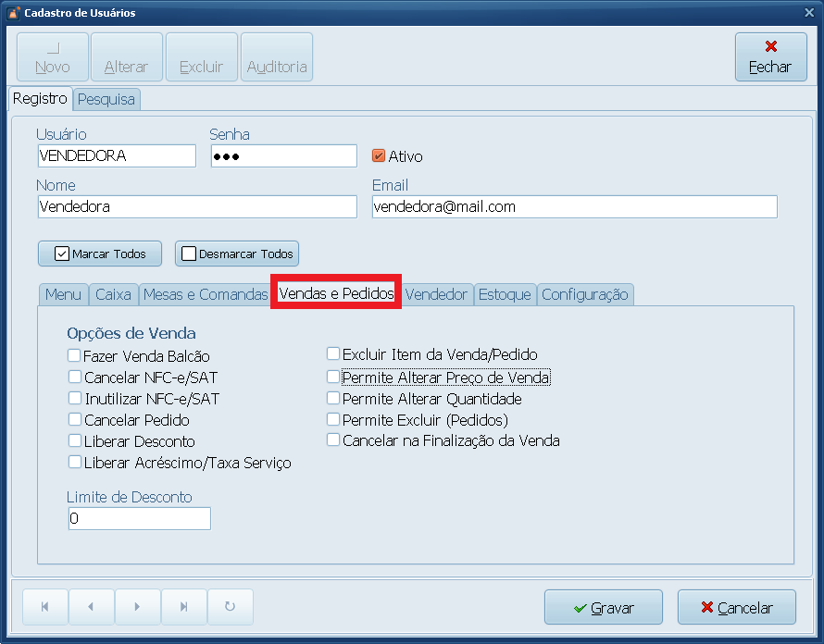Check Permite Alterar Preço de Venda
Screen dimensions: 824x644
click(x=333, y=378)
